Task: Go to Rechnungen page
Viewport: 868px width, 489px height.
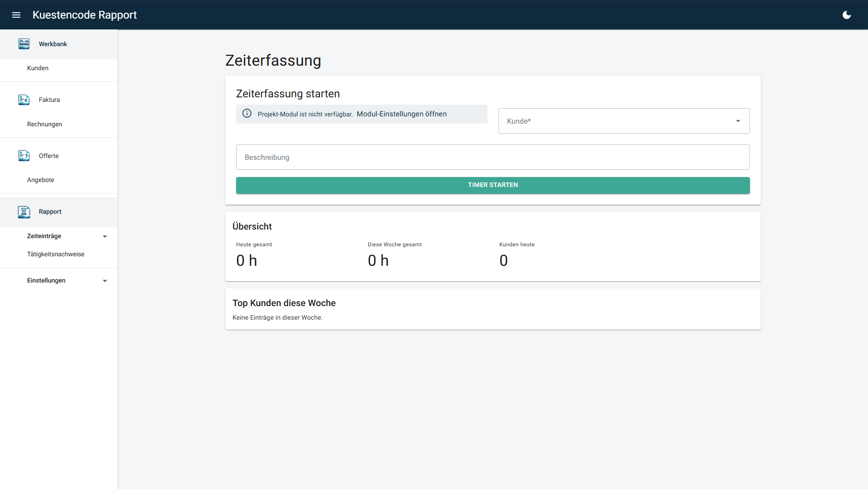Action: pyautogui.click(x=44, y=124)
